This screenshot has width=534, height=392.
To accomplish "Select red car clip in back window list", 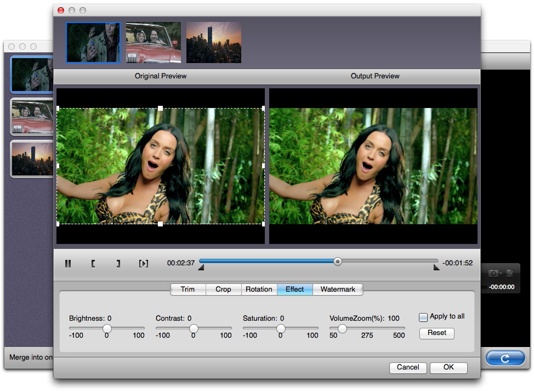I will 32,117.
